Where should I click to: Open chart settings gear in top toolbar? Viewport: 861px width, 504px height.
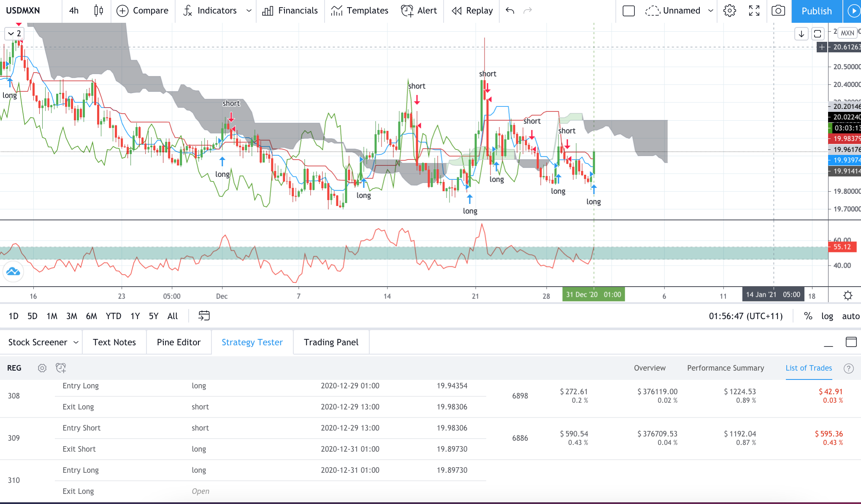[729, 11]
